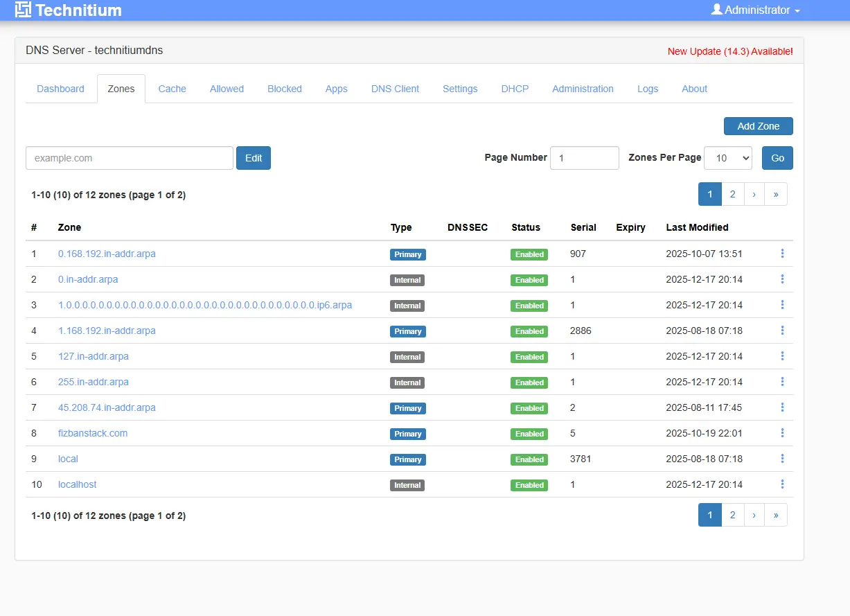Open options menu for 1.168.192.in-addr.arpa row
Screen dimensions: 850x616
(782, 331)
